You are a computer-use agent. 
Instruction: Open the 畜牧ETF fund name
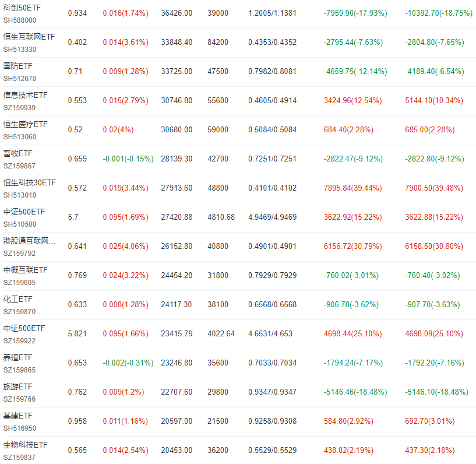click(17, 153)
